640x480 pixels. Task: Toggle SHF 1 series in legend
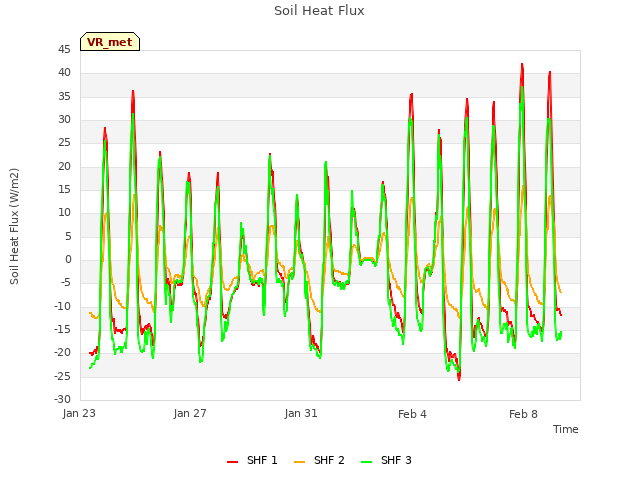click(252, 460)
